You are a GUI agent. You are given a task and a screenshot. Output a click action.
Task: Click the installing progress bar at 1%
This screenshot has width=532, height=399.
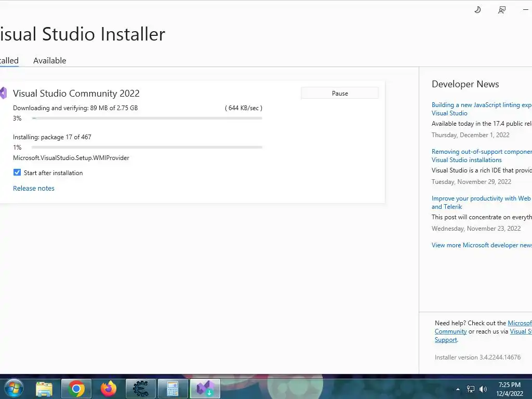pos(147,147)
